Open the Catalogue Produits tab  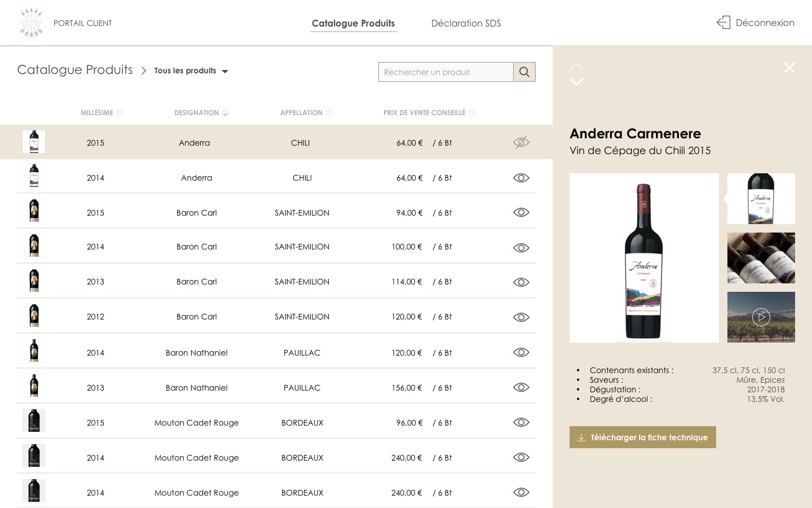(353, 23)
